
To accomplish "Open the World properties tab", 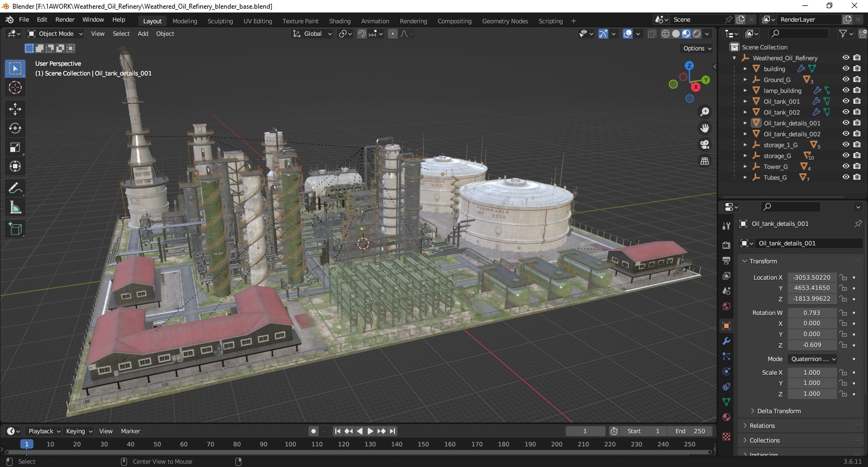I will coord(726,306).
